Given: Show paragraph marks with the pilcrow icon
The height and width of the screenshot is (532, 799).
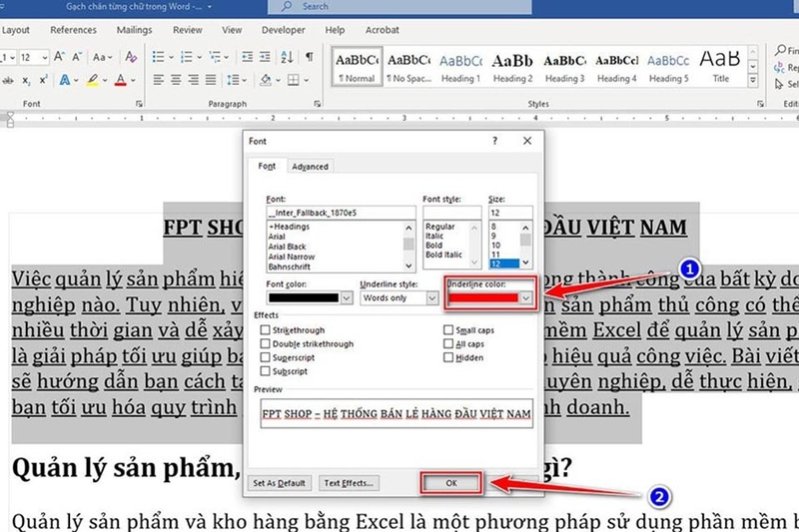Looking at the screenshot, I should click(310, 57).
